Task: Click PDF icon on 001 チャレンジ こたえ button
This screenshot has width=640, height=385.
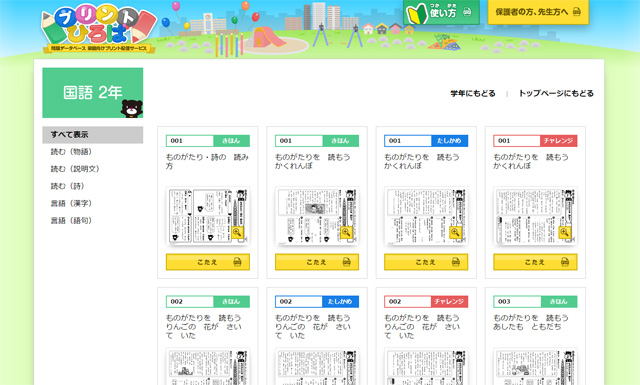Action: (564, 262)
